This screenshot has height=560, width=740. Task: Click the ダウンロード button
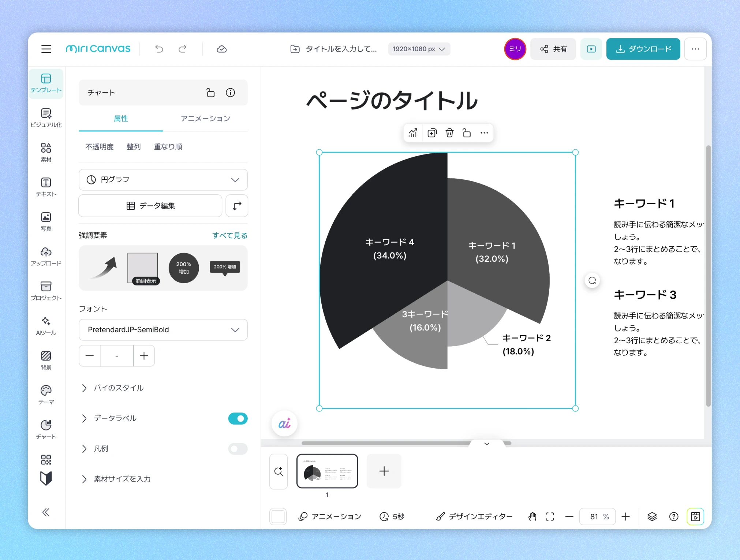[643, 49]
